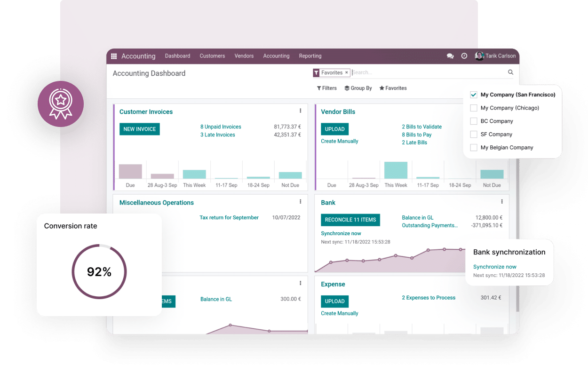Open the activities clock icon
Image resolution: width=588 pixels, height=365 pixels.
click(464, 56)
